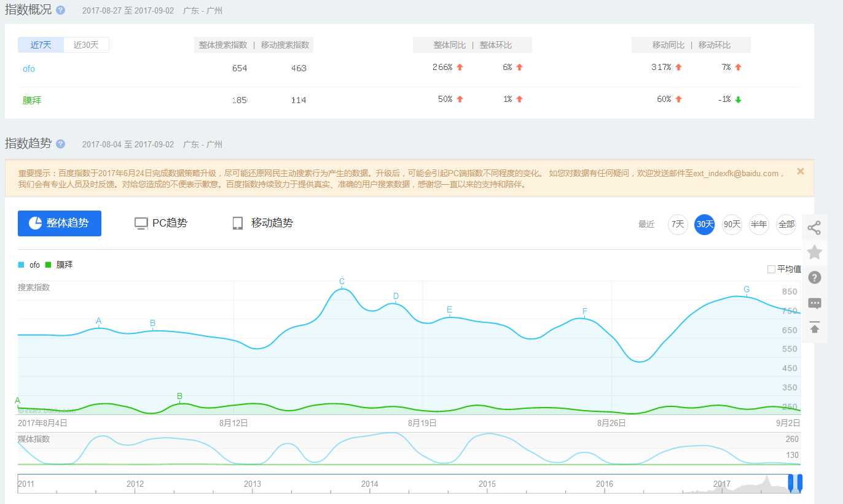Open help icon next to 指数概况
This screenshot has width=843, height=504.
coord(60,10)
